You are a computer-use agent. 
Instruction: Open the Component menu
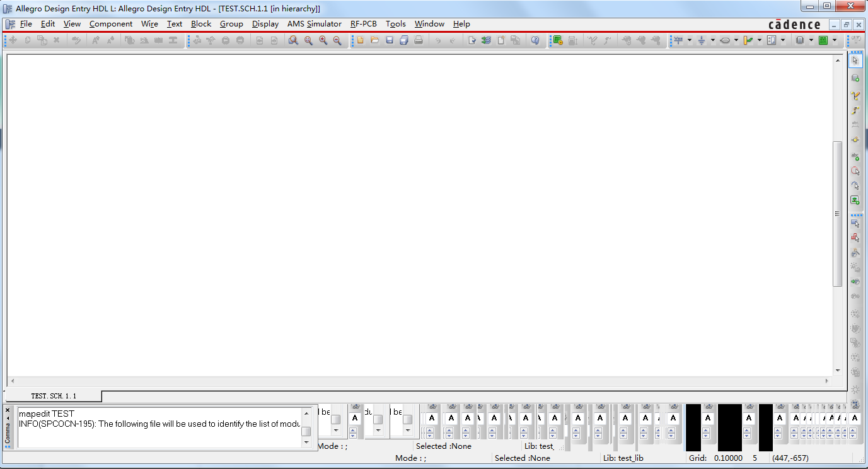[x=111, y=24]
